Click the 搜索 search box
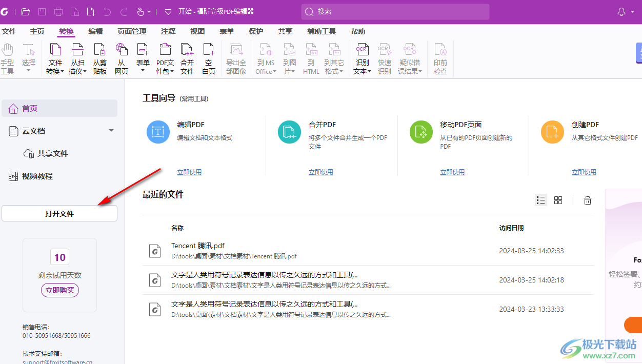The width and height of the screenshot is (642, 364). point(395,12)
